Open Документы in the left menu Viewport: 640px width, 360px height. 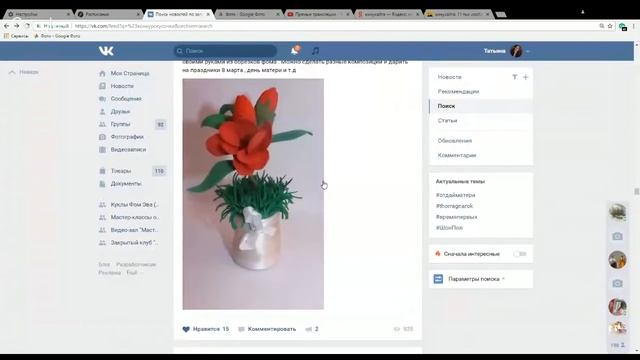click(x=126, y=184)
